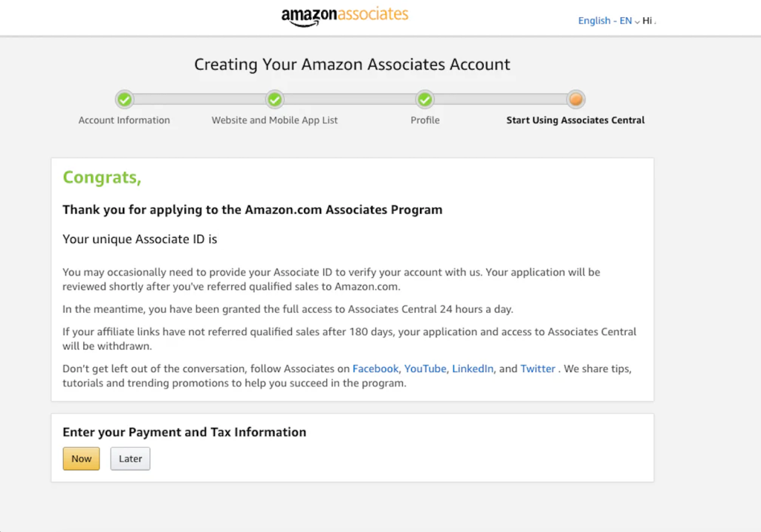Click the Amazon Associates logo
This screenshot has width=761, height=532.
[345, 16]
